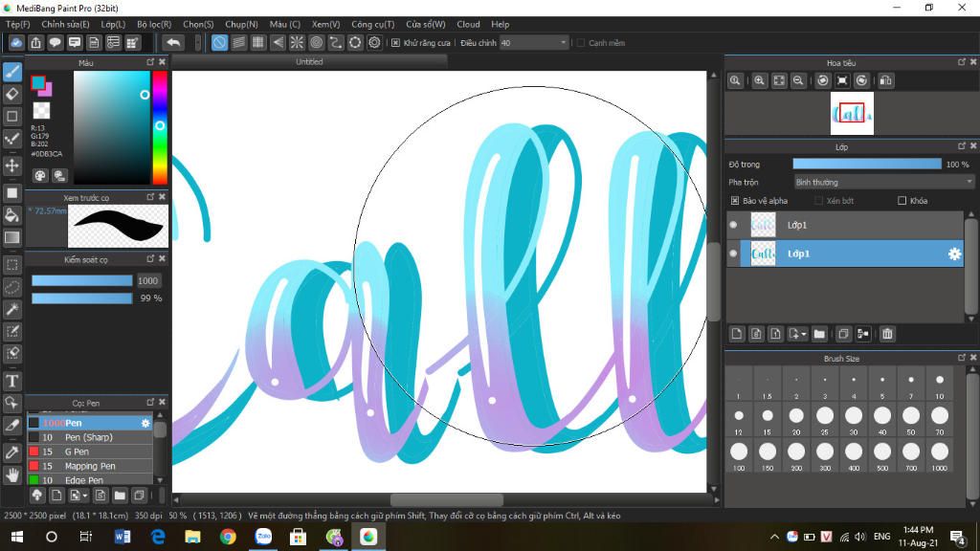Zoom in on the navigator panel
Image resolution: width=980 pixels, height=551 pixels.
(x=759, y=80)
